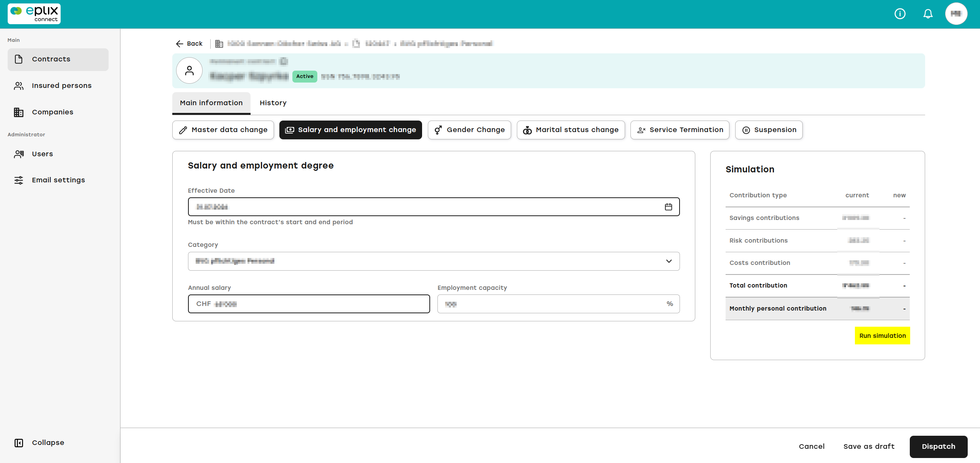The height and width of the screenshot is (463, 980).
Task: Copy the contract name icon
Action: pos(284,61)
